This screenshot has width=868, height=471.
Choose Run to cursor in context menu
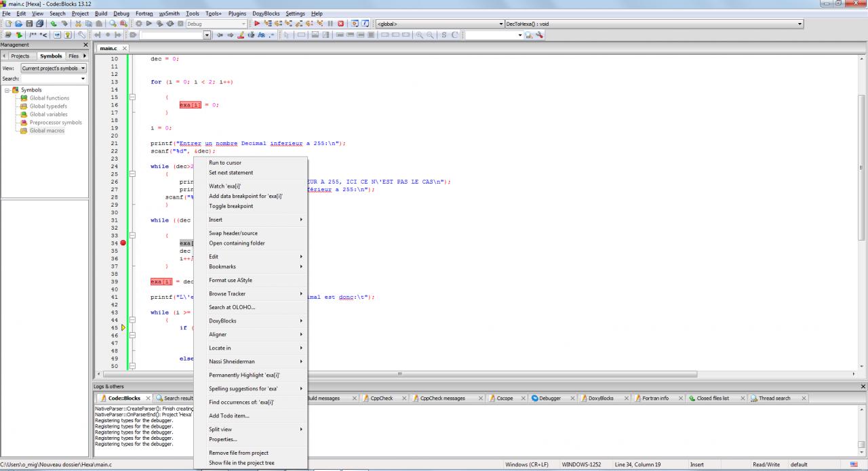pyautogui.click(x=251, y=163)
